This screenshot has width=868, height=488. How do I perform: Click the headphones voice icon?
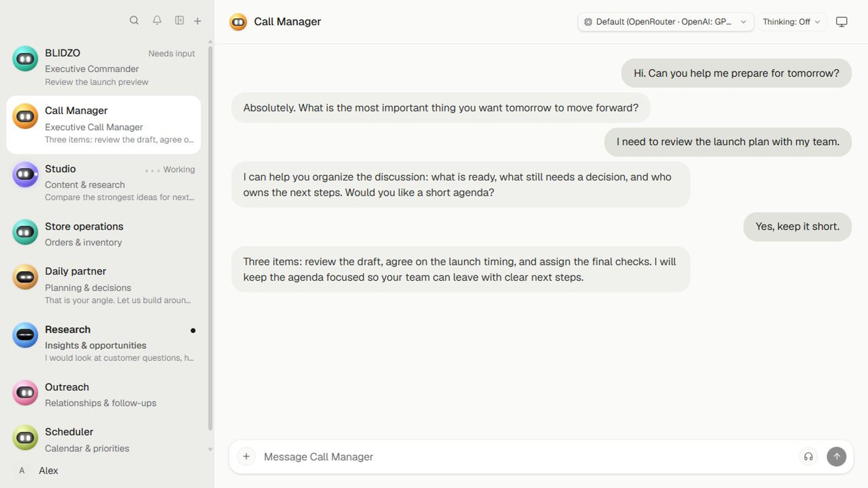808,457
